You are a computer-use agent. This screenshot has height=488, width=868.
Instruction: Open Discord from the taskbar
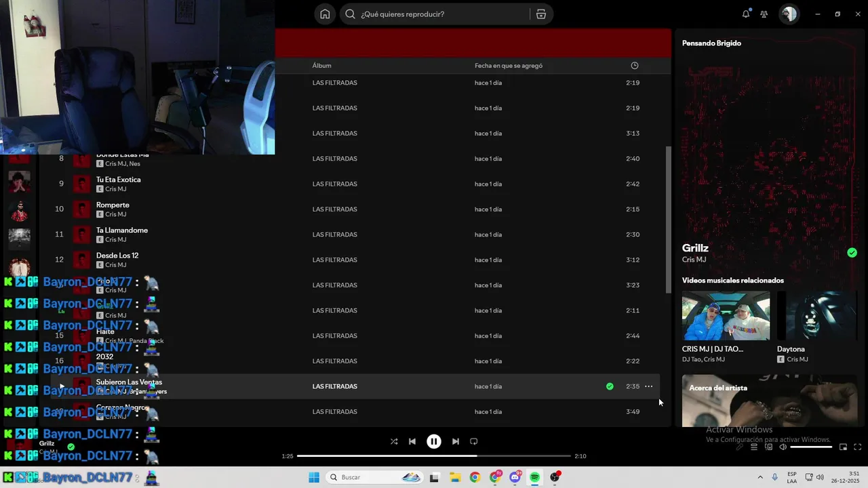pyautogui.click(x=515, y=477)
